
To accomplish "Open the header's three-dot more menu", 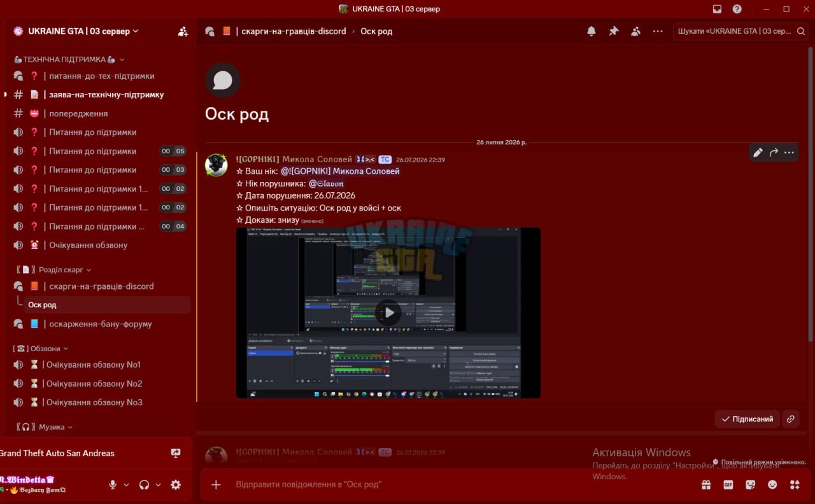I will pos(658,31).
